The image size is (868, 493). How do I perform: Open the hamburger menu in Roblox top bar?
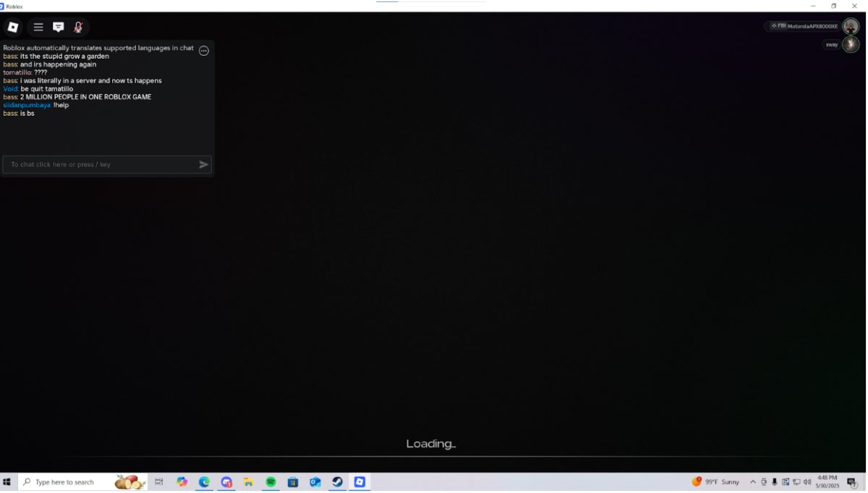pos(38,28)
